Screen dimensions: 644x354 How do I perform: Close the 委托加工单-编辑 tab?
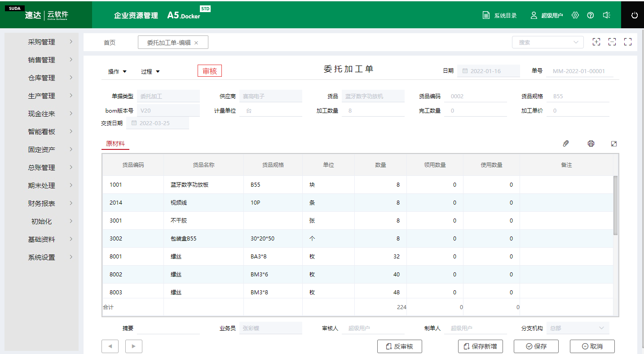click(x=196, y=43)
